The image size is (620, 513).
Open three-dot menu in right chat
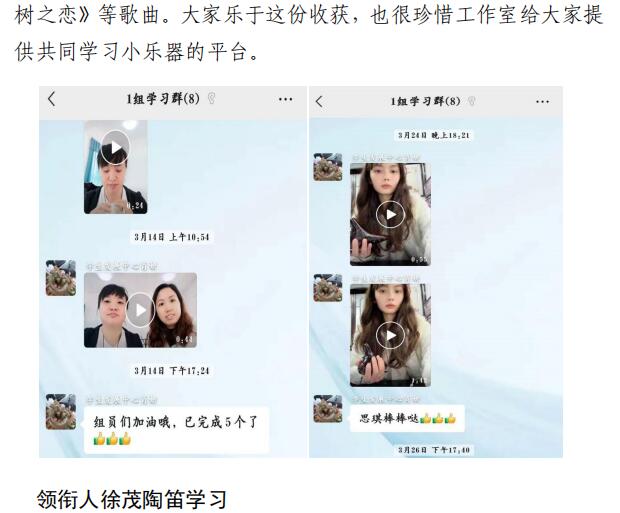point(542,102)
